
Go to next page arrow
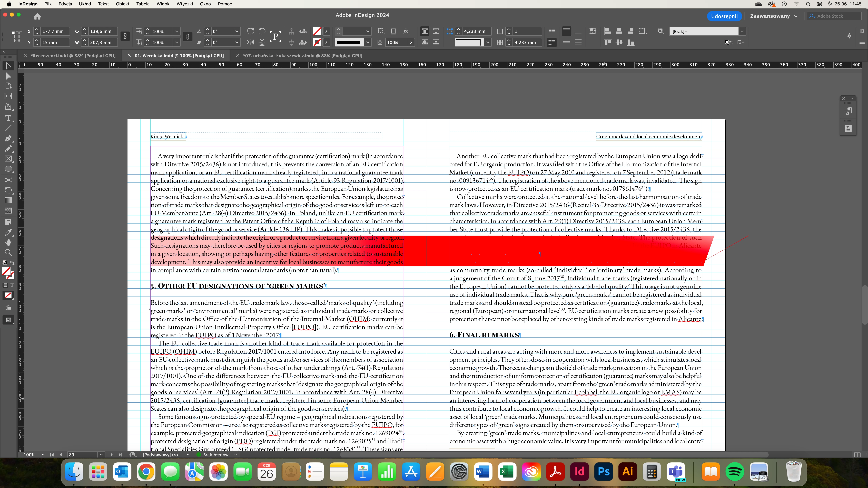112,455
